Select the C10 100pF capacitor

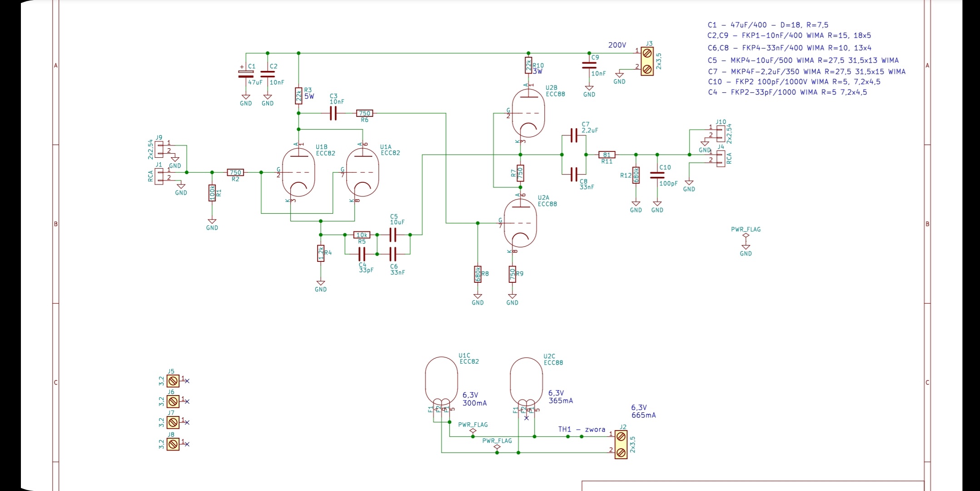coord(657,175)
